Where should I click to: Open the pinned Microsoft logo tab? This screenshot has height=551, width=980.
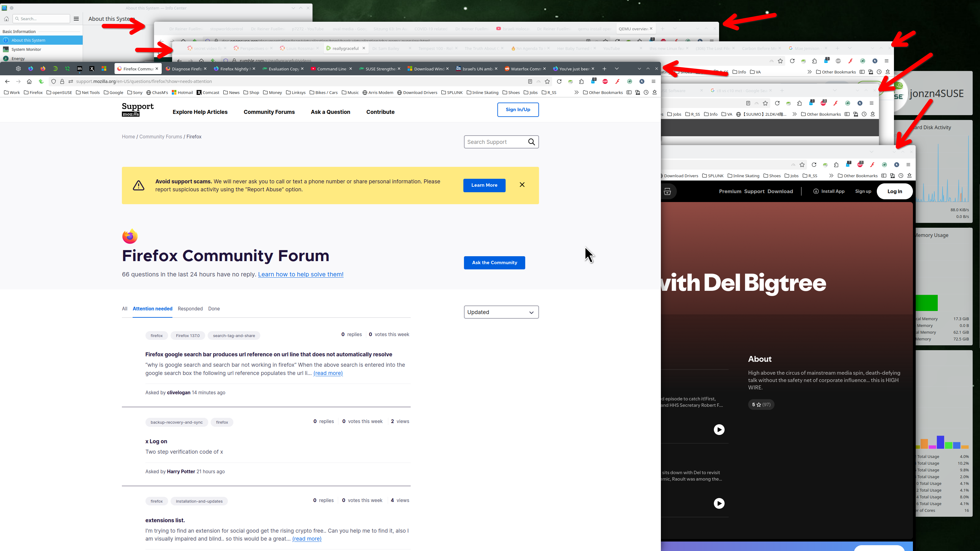(104, 69)
